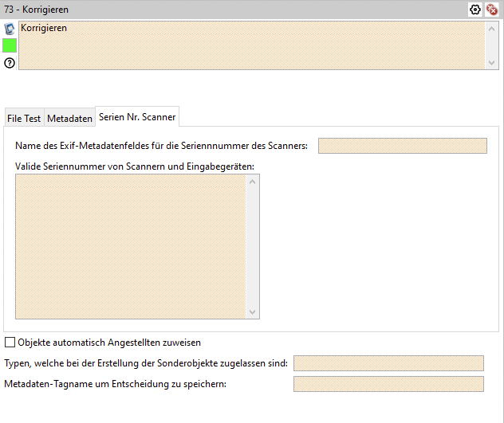Click the Metadaten-Tagname input field
This screenshot has height=423, width=504.
(388, 384)
